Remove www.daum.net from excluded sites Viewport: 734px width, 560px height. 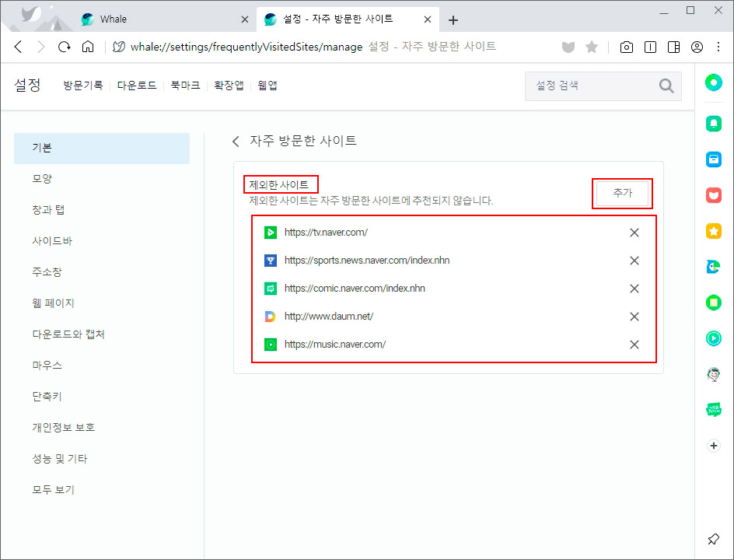coord(634,317)
